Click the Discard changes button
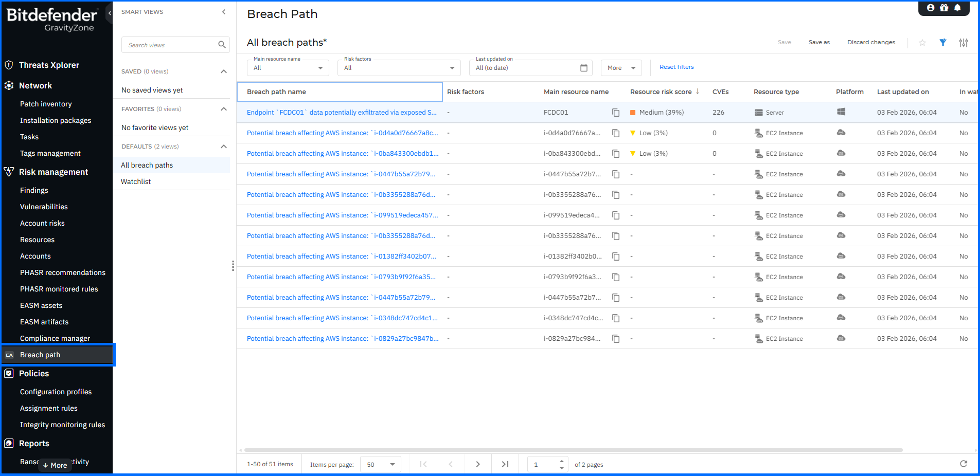The image size is (980, 476). 871,42
